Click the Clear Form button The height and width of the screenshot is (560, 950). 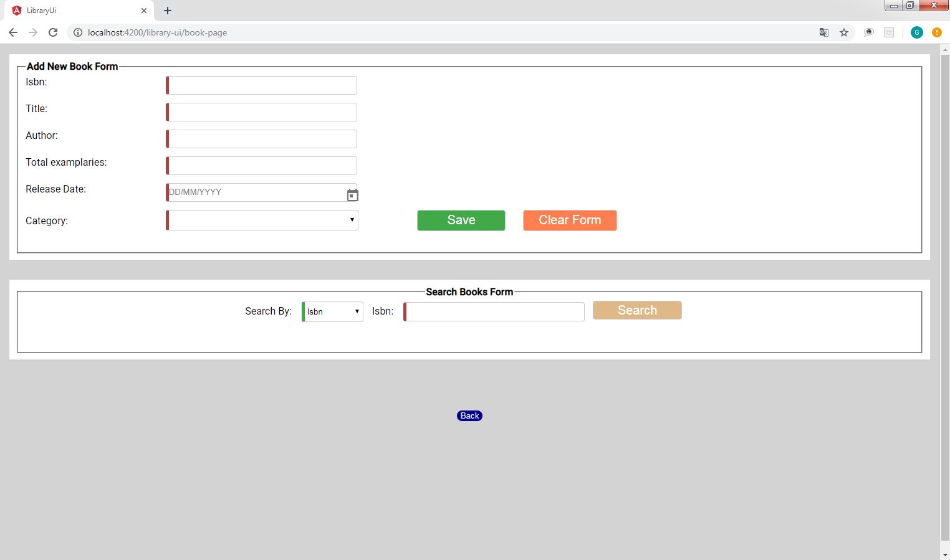(x=570, y=221)
